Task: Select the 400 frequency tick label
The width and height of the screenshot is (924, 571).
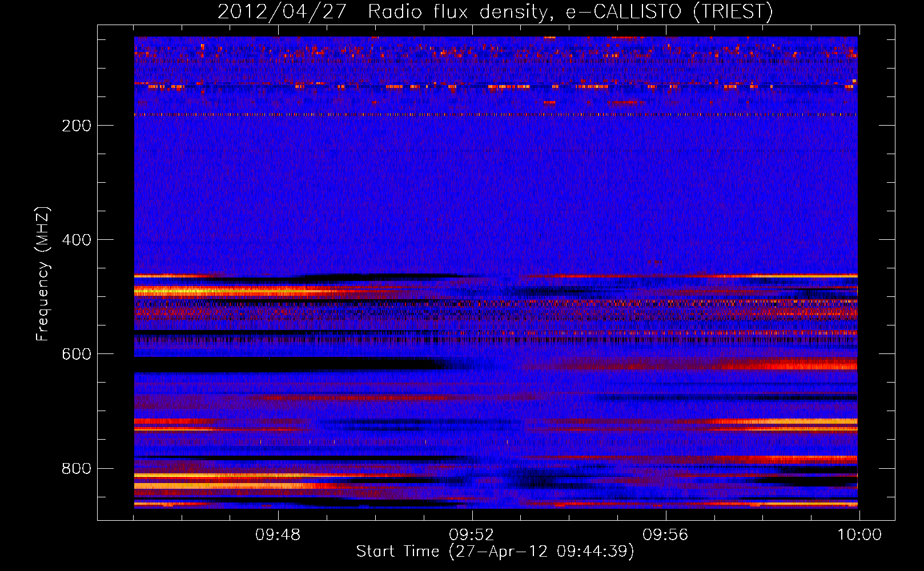Action: coord(77,240)
